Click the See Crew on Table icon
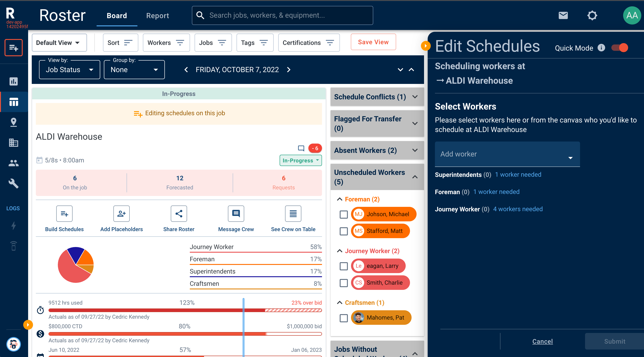The width and height of the screenshot is (644, 357). click(293, 214)
